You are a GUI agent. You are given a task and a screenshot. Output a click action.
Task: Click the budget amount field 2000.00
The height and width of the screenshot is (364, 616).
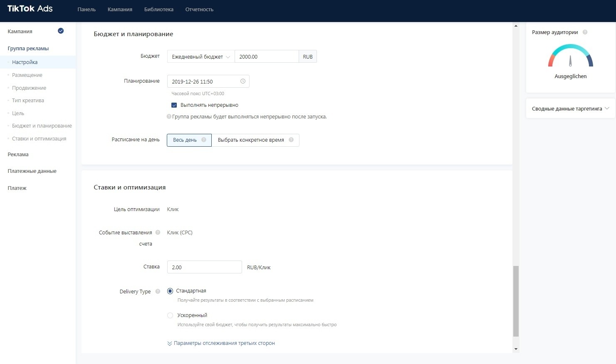[267, 57]
